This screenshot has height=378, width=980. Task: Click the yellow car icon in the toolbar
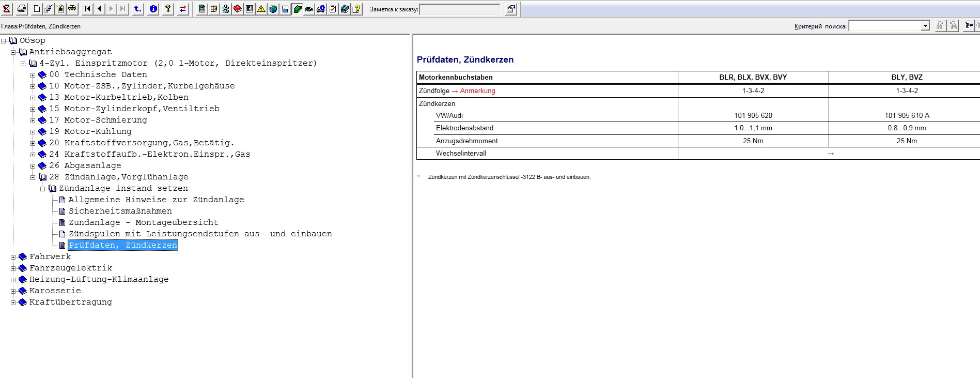click(x=72, y=9)
